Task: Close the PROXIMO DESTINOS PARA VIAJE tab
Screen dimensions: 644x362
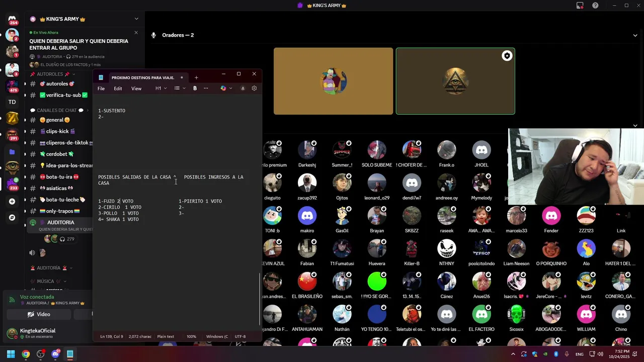Action: [x=182, y=77]
